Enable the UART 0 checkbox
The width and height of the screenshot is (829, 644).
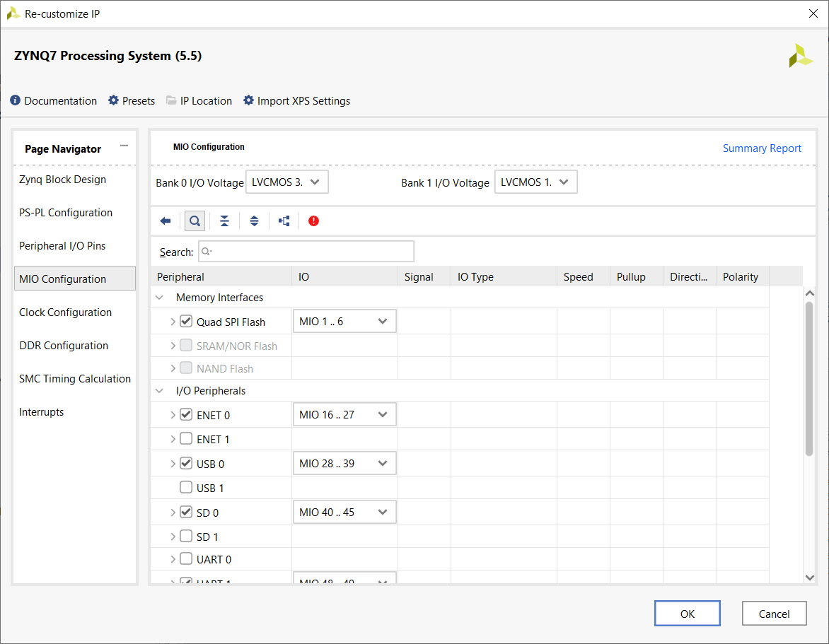click(x=186, y=559)
